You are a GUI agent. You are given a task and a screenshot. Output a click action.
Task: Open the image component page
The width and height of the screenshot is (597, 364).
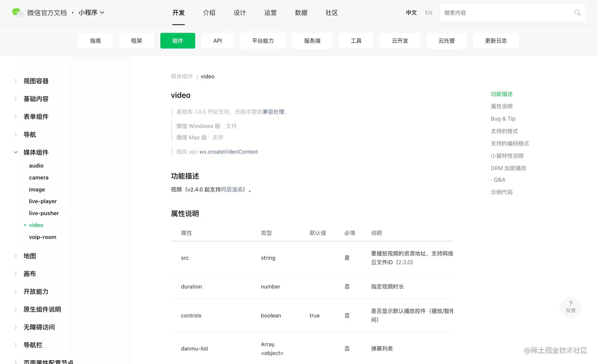(x=37, y=189)
